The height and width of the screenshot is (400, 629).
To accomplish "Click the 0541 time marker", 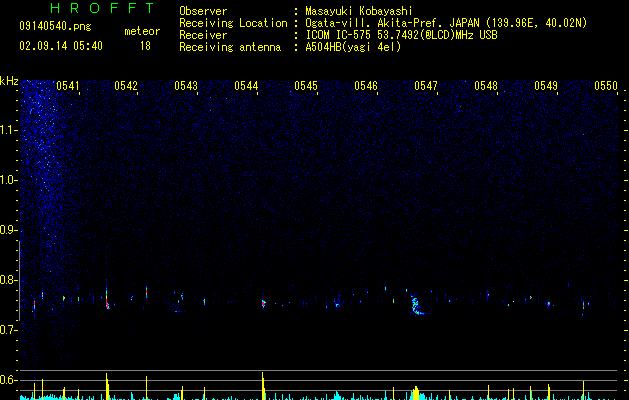I will tap(67, 86).
